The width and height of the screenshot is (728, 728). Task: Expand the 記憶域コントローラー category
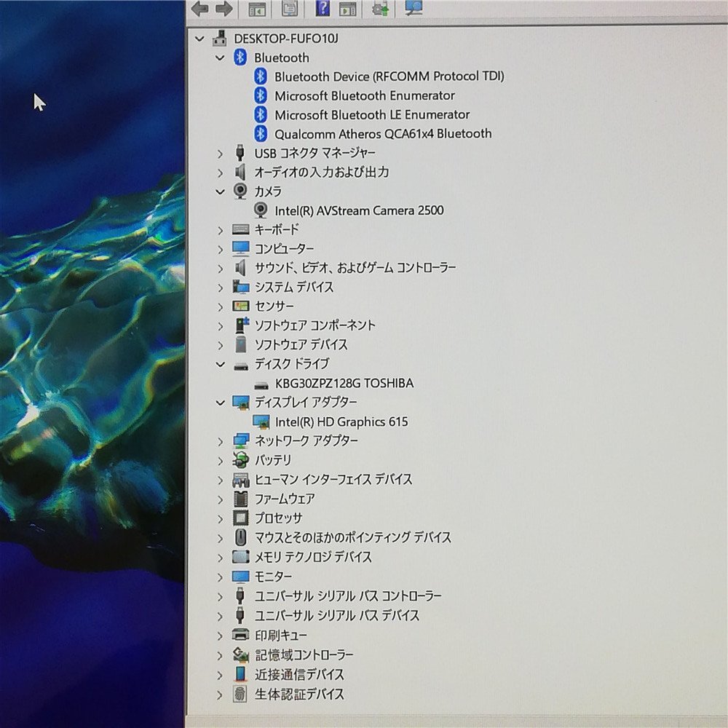(220, 655)
